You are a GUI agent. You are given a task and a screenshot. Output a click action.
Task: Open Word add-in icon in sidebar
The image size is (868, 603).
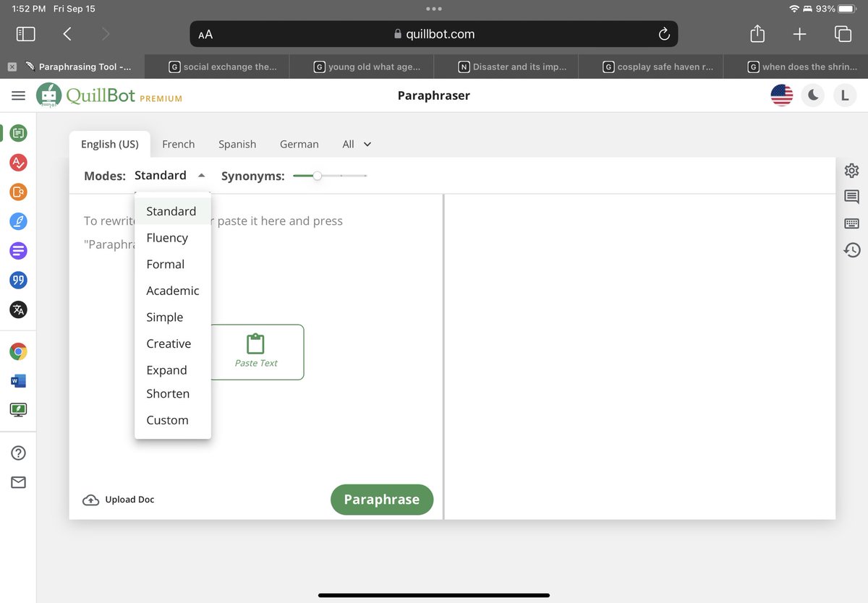pos(18,381)
